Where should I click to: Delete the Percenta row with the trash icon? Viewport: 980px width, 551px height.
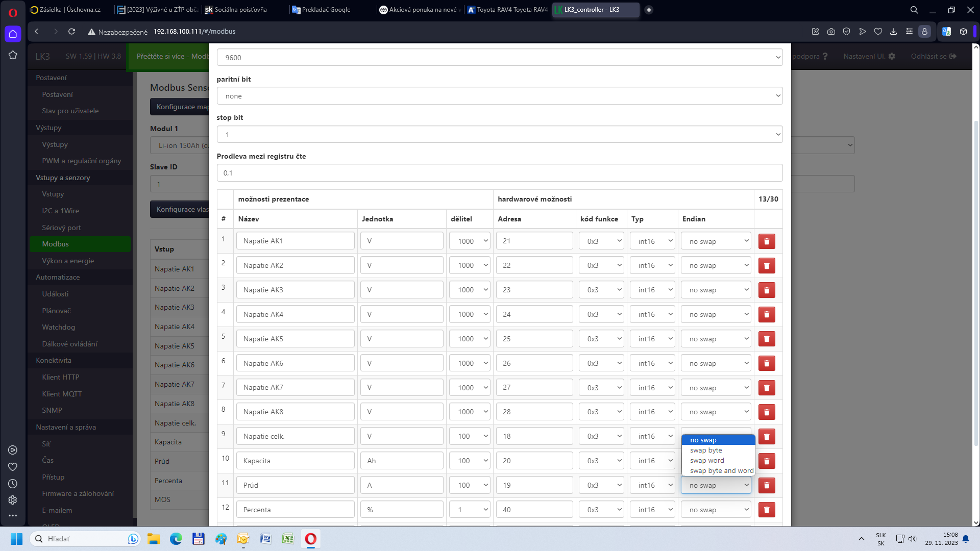766,510
